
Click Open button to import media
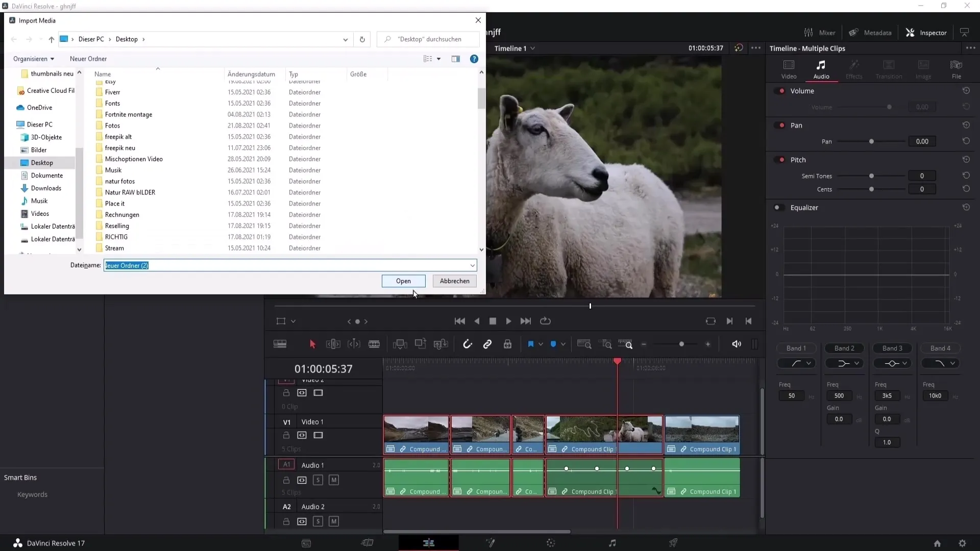point(403,281)
